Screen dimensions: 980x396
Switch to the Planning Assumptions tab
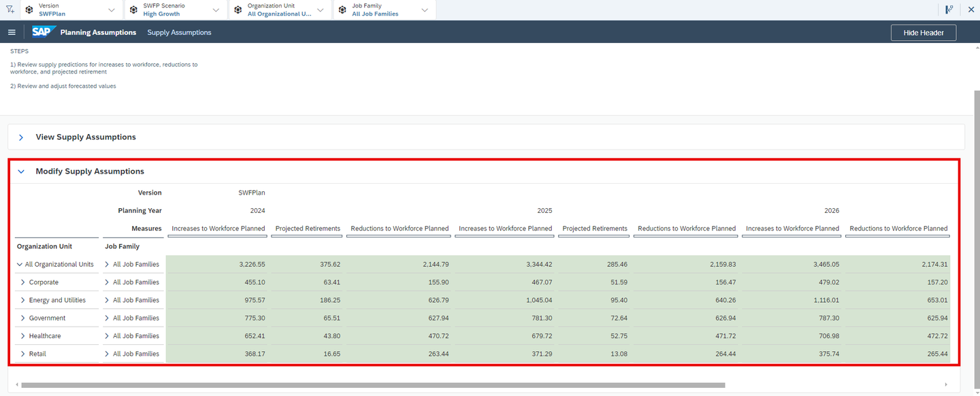coord(98,33)
